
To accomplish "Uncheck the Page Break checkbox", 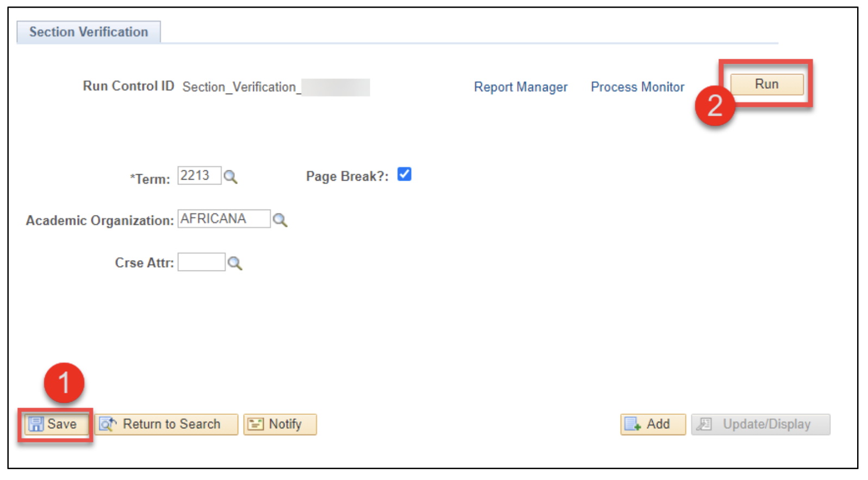I will pyautogui.click(x=404, y=175).
